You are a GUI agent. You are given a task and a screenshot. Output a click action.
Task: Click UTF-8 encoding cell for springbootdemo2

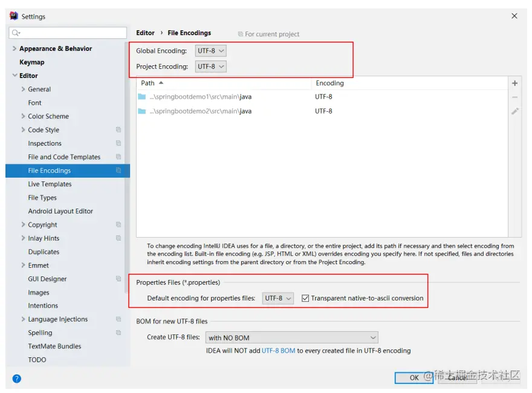point(323,111)
